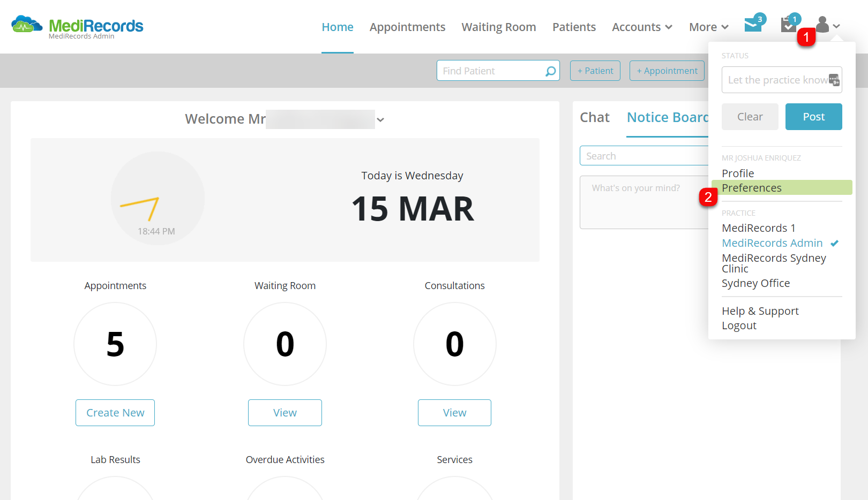Open Help & Support
Image resolution: width=868 pixels, height=500 pixels.
pos(760,311)
